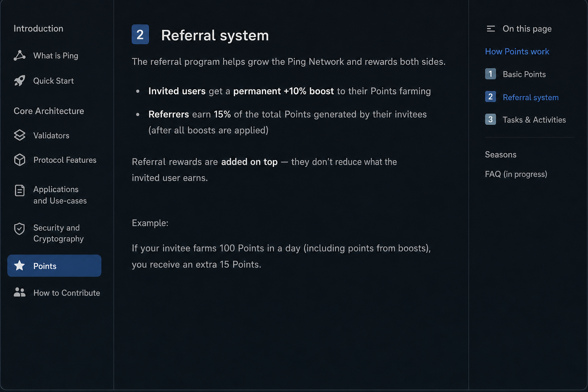Open the Seasons section link
Screen dimensions: 588x392
point(501,155)
